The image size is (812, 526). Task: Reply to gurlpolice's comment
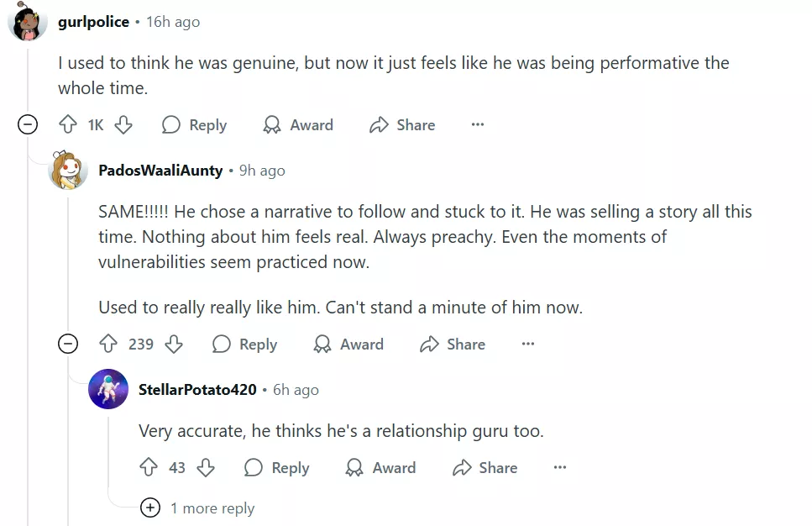point(194,125)
